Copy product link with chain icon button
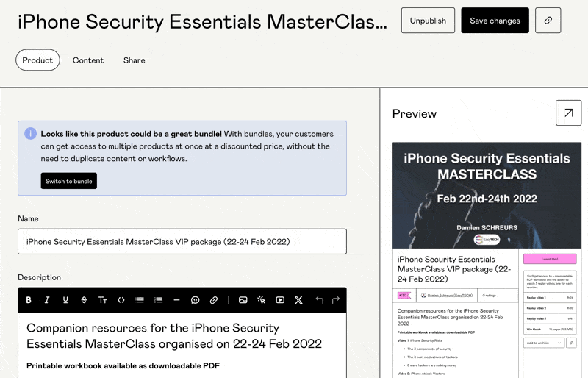This screenshot has height=378, width=588. click(x=548, y=21)
